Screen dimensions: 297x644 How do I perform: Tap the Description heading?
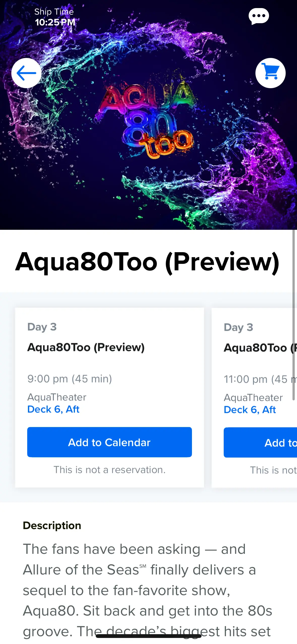(x=52, y=526)
